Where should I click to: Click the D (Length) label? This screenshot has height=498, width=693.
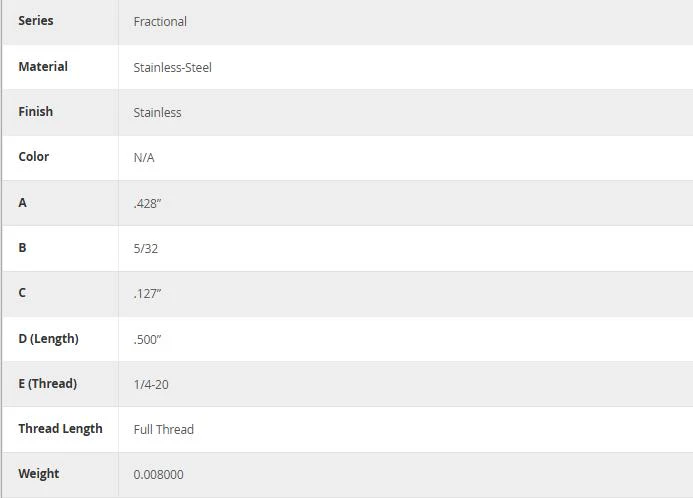pyautogui.click(x=49, y=339)
